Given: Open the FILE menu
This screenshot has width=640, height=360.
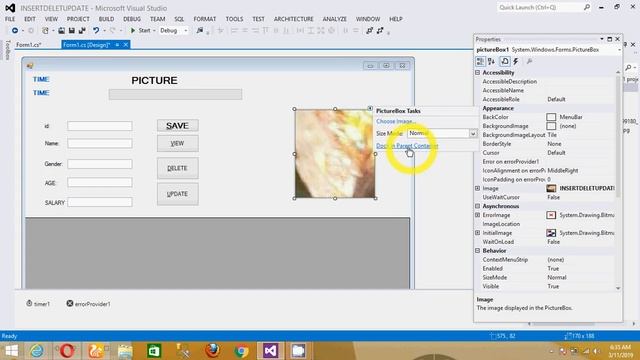Looking at the screenshot, I should pos(10,19).
